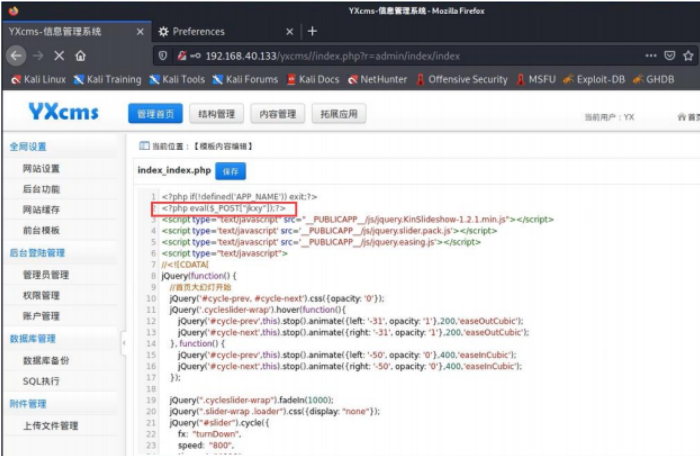Open 账户管理 in sidebar

[x=41, y=316]
